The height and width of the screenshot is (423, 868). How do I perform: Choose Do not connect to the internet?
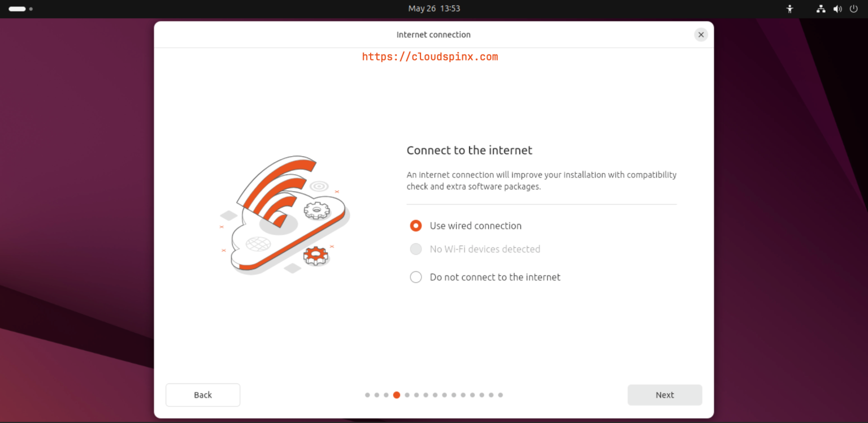[x=415, y=277]
